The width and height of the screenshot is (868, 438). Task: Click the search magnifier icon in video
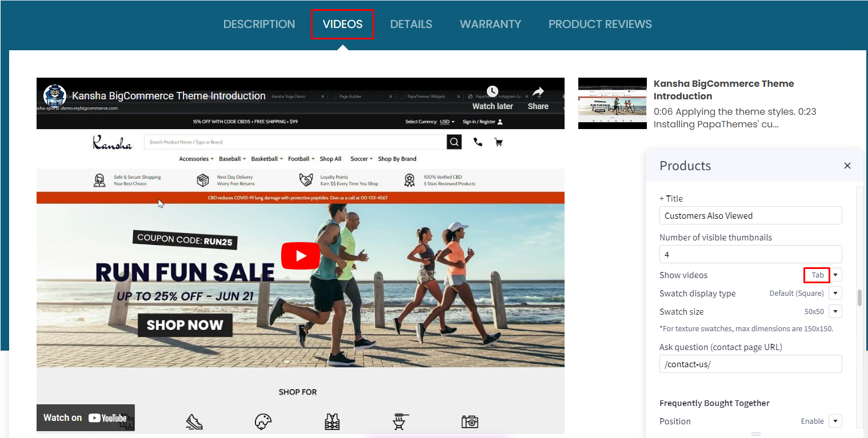[454, 142]
